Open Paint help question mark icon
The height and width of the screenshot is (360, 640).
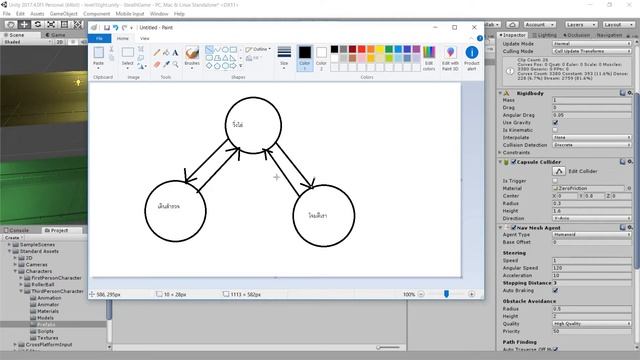(x=480, y=38)
